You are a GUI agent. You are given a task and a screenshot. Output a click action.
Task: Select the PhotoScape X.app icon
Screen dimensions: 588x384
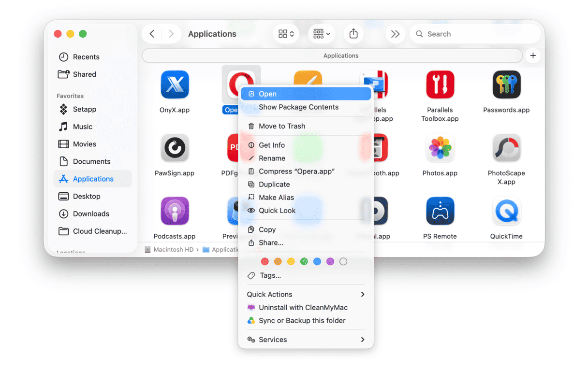[506, 148]
